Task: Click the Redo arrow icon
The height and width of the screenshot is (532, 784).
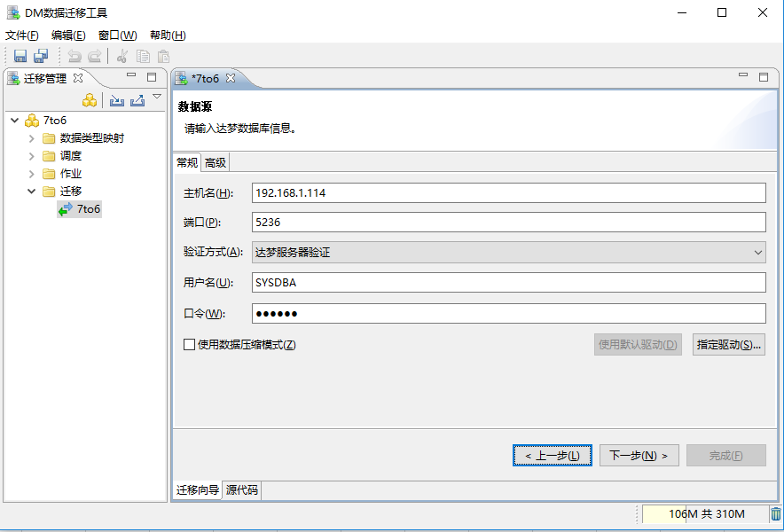Action: point(95,56)
